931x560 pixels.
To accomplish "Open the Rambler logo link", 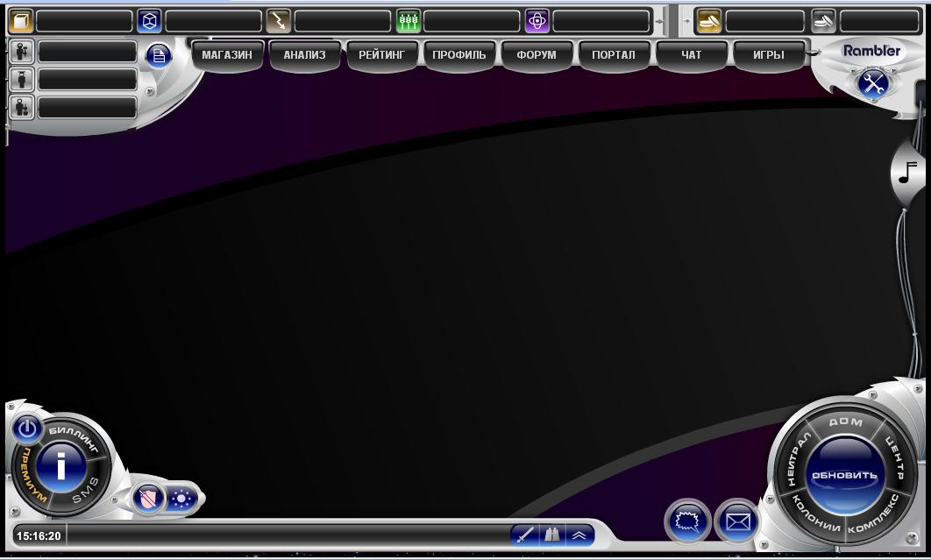I will click(871, 51).
